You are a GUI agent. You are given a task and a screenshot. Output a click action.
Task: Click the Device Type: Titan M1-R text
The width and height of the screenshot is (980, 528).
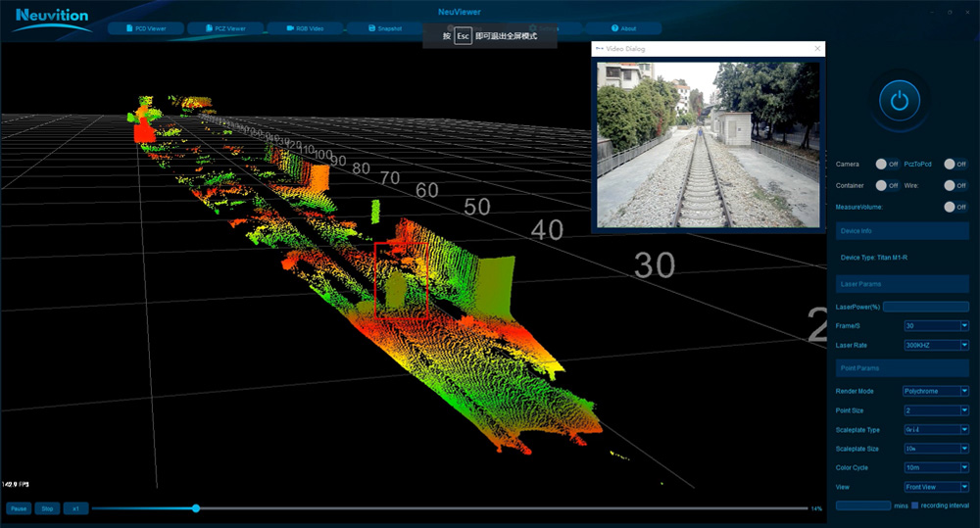[874, 258]
